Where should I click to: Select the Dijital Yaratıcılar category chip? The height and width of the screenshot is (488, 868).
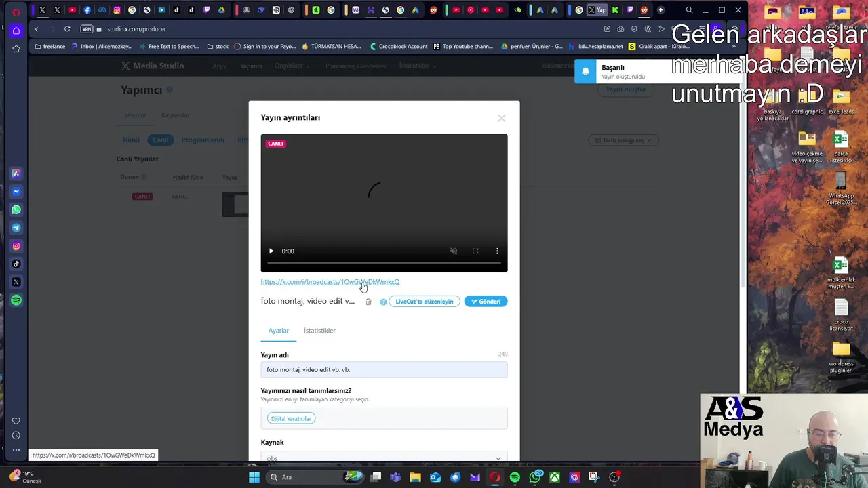pos(291,419)
